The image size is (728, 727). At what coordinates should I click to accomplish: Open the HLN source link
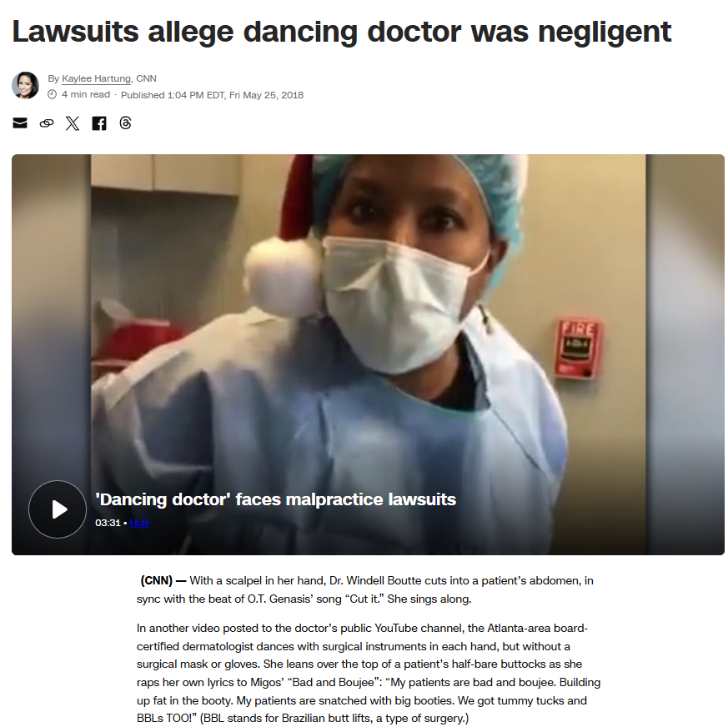(139, 523)
